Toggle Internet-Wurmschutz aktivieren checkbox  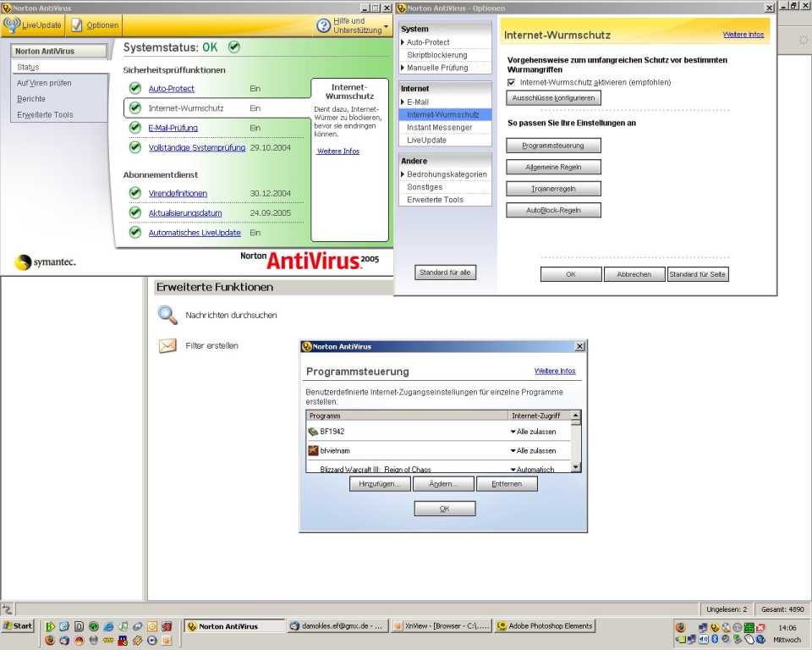coord(511,82)
